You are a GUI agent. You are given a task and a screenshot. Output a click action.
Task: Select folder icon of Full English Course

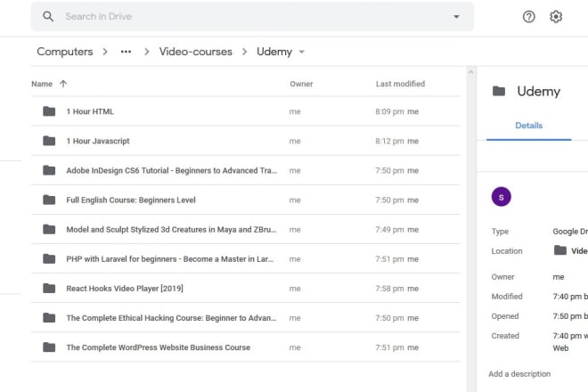coord(49,200)
